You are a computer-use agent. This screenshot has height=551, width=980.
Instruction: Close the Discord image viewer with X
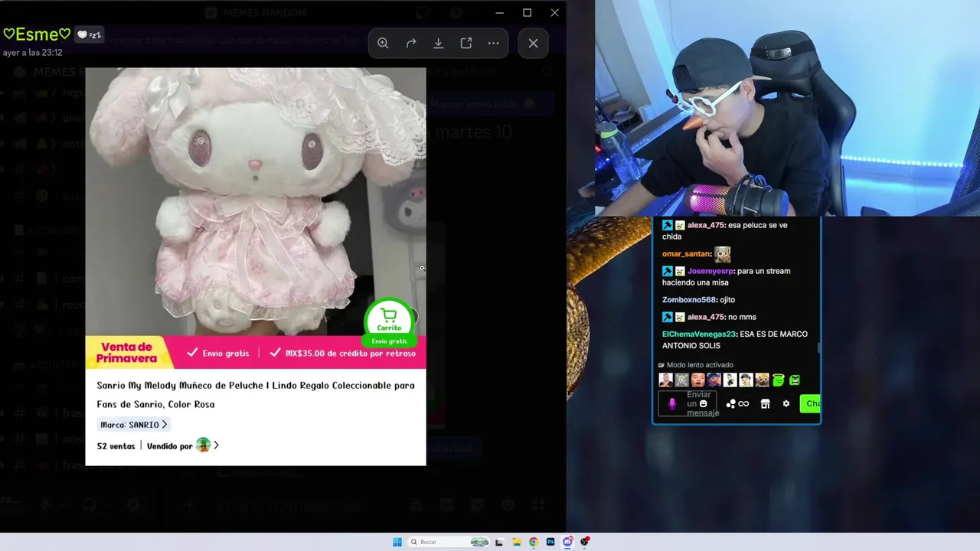pyautogui.click(x=534, y=44)
